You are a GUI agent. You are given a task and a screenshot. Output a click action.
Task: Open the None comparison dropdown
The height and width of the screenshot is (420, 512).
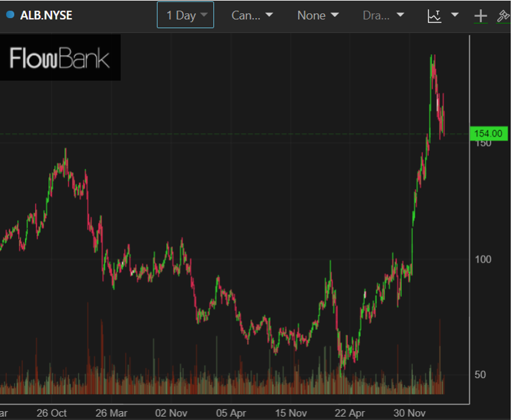pos(318,15)
